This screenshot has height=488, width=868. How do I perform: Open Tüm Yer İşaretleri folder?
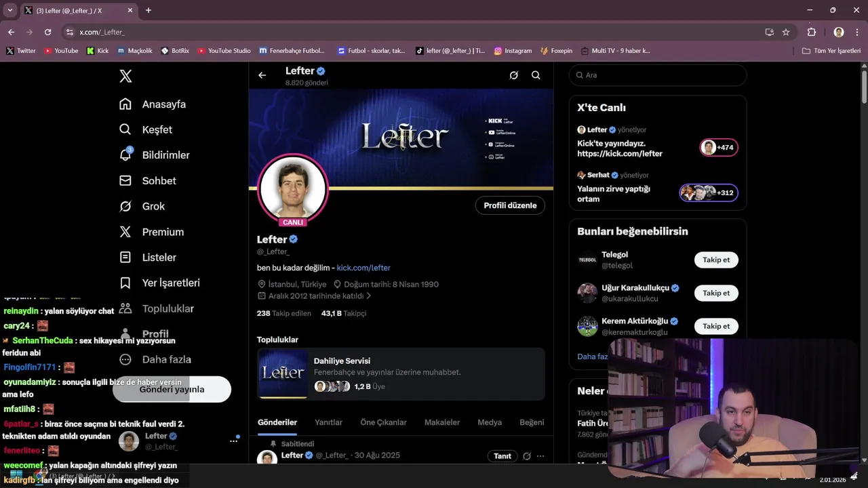coord(831,51)
